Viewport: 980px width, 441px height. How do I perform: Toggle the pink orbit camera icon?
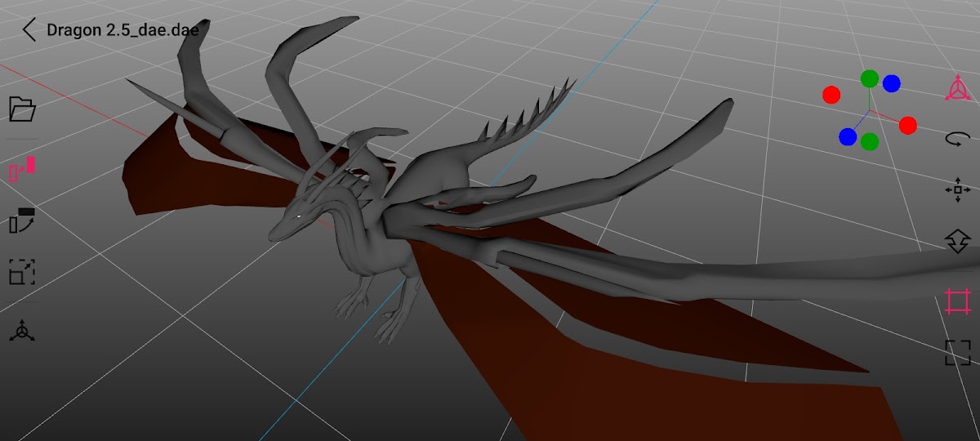pos(957,88)
